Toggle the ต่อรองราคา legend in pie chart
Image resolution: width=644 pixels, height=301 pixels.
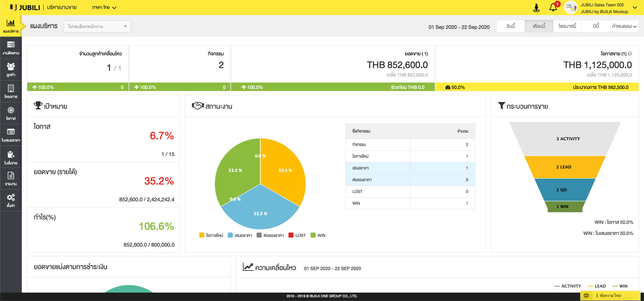click(270, 235)
